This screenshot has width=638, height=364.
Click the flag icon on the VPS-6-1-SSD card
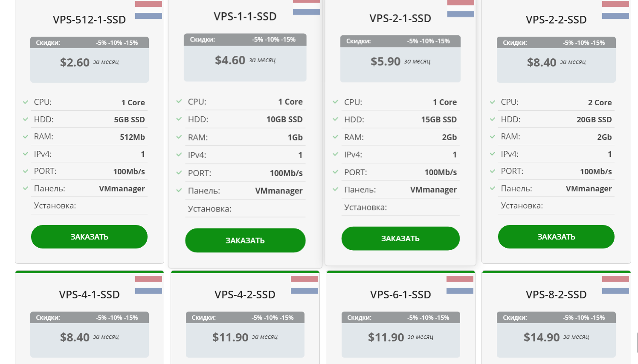pyautogui.click(x=460, y=285)
